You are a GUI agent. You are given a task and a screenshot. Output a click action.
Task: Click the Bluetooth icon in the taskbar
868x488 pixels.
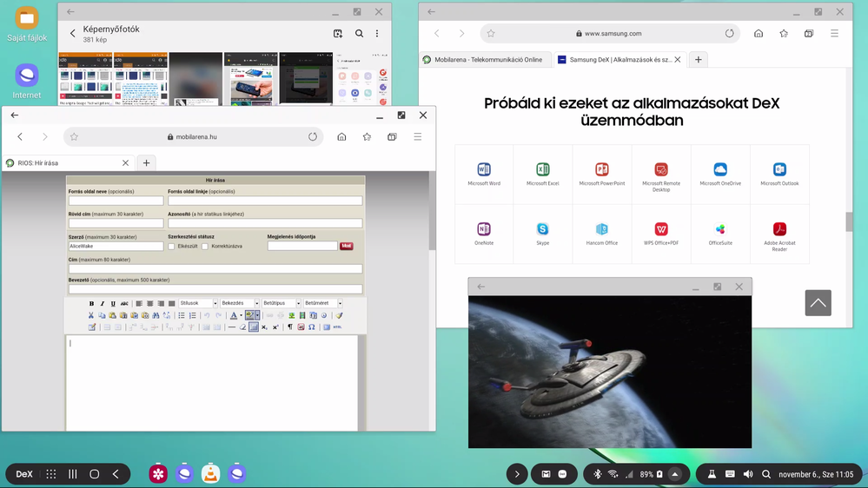(597, 474)
